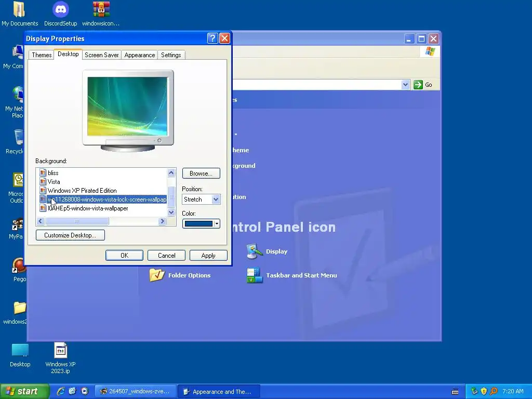Click the taskbar clock showing 7:20 AM
Viewport: 532px width, 399px height.
tap(513, 391)
